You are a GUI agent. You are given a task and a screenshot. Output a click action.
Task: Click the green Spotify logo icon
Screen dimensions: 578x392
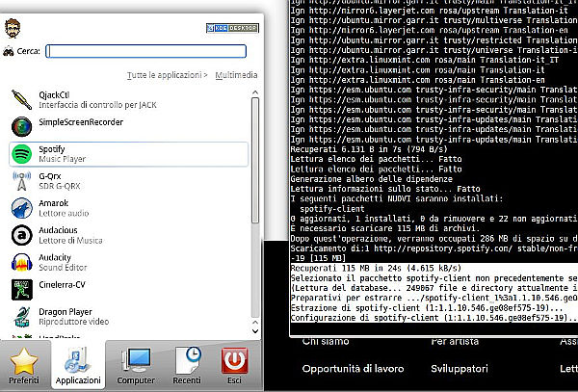point(22,154)
